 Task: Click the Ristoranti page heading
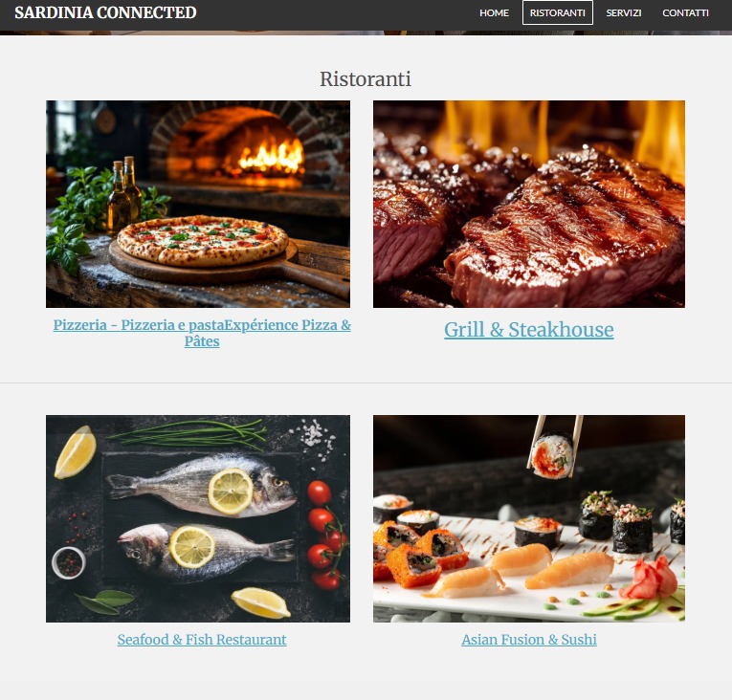tap(366, 78)
